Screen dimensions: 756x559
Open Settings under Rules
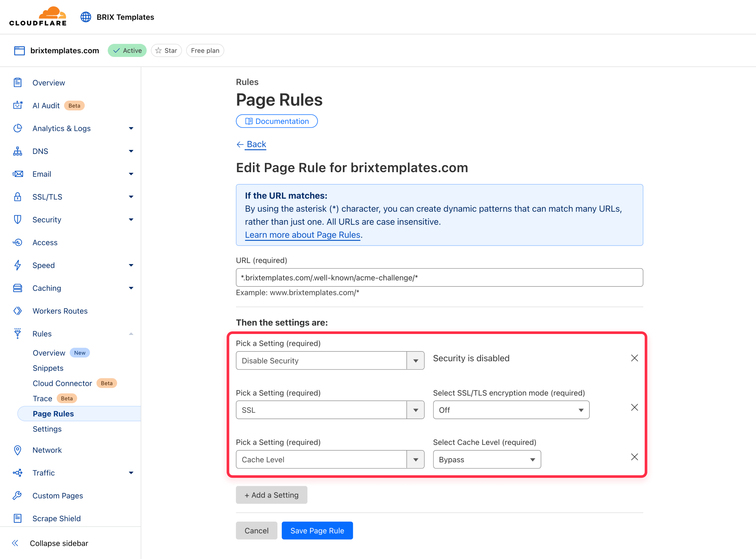point(47,429)
